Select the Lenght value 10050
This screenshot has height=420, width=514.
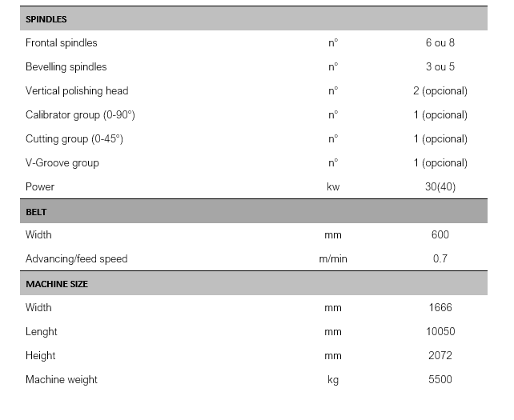tap(440, 332)
